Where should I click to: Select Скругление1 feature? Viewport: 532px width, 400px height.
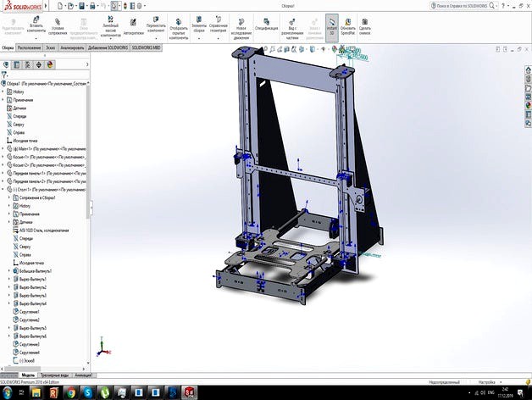pos(26,312)
